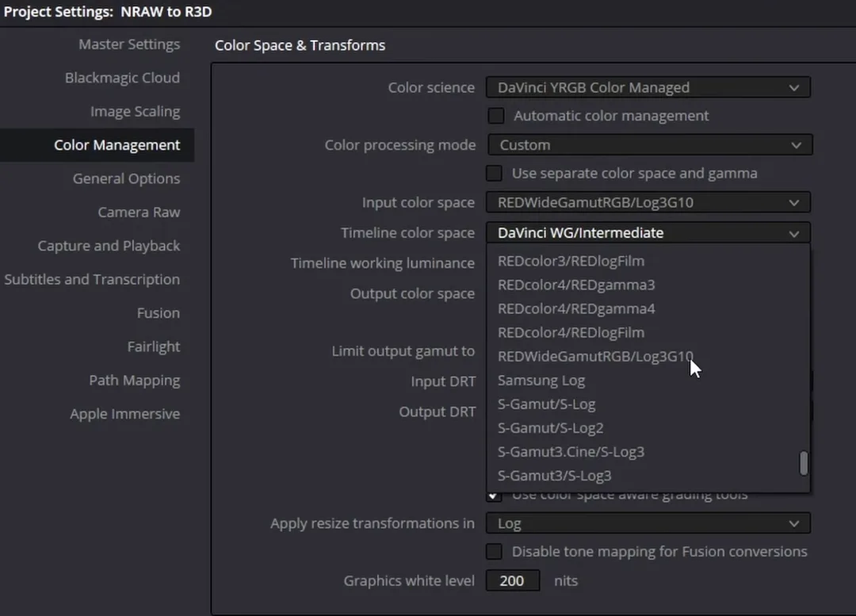This screenshot has width=856, height=616.
Task: Open Color processing mode dropdown
Action: 650,145
